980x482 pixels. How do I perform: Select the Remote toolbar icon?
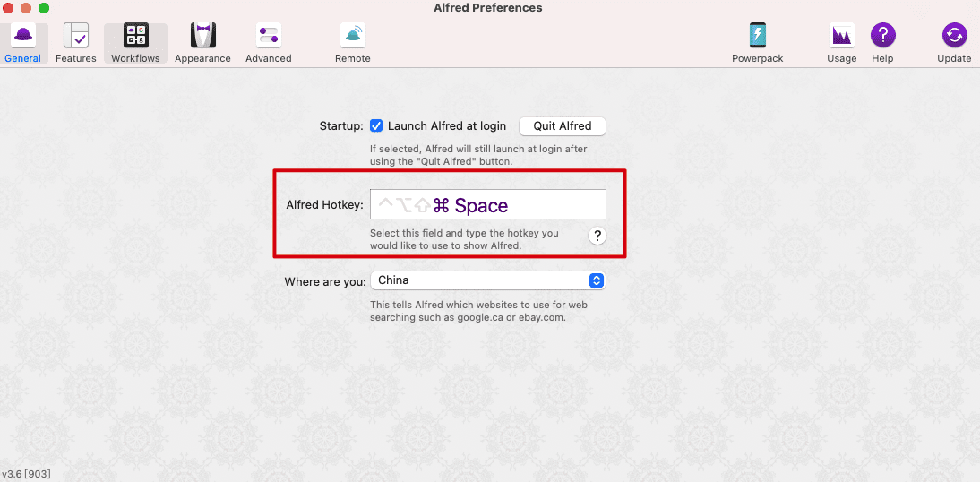click(x=353, y=36)
